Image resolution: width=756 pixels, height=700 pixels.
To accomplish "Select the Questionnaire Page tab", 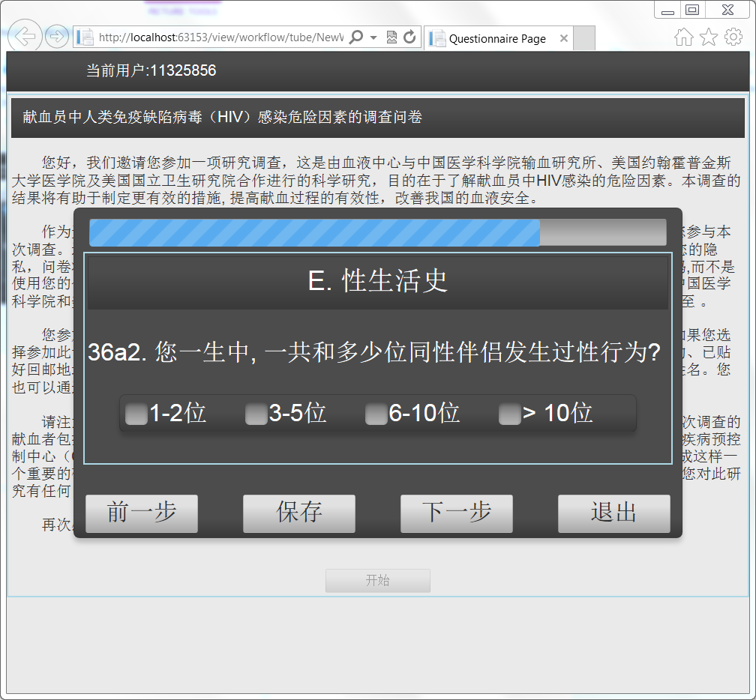I will [x=499, y=38].
